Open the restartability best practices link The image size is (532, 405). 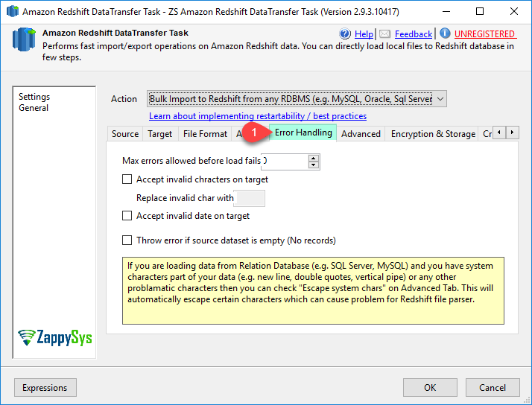[258, 116]
